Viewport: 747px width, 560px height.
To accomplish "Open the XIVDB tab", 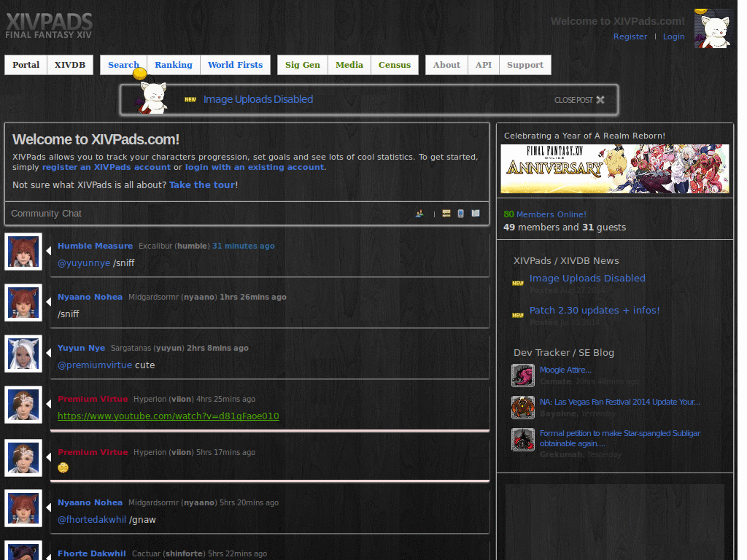I will click(69, 65).
